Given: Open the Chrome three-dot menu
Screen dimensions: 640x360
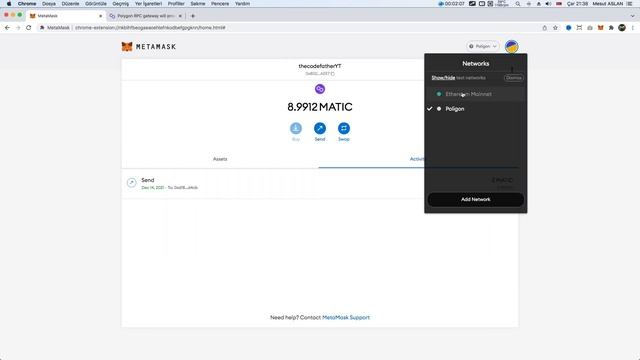Looking at the screenshot, I should (633, 28).
